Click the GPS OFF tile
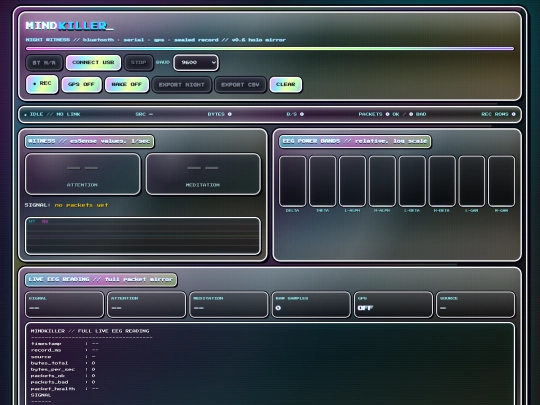 [x=393, y=304]
